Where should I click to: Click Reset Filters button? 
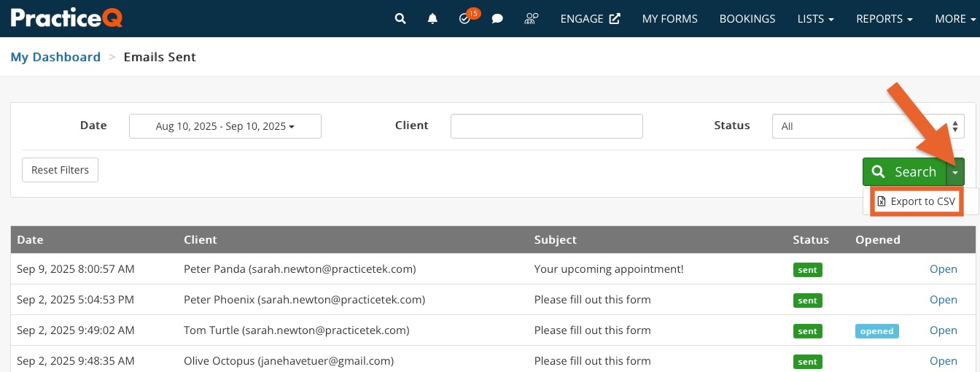click(x=60, y=170)
